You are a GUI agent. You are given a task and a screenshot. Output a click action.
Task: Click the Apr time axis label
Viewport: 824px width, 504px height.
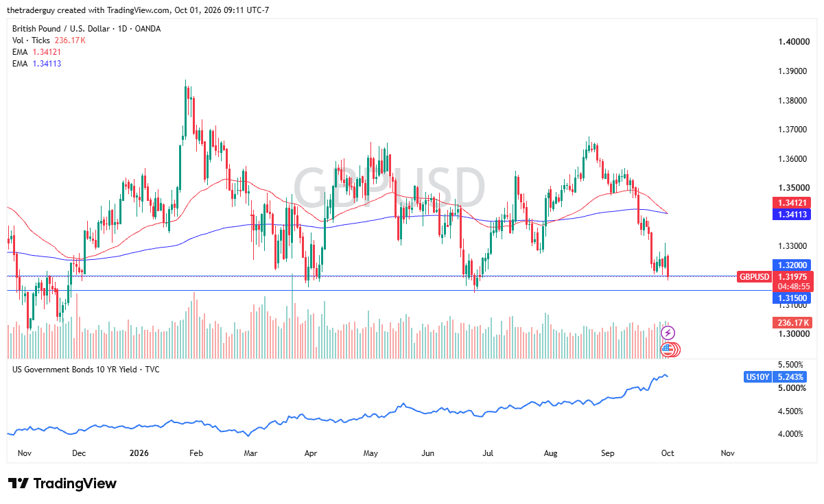point(310,453)
